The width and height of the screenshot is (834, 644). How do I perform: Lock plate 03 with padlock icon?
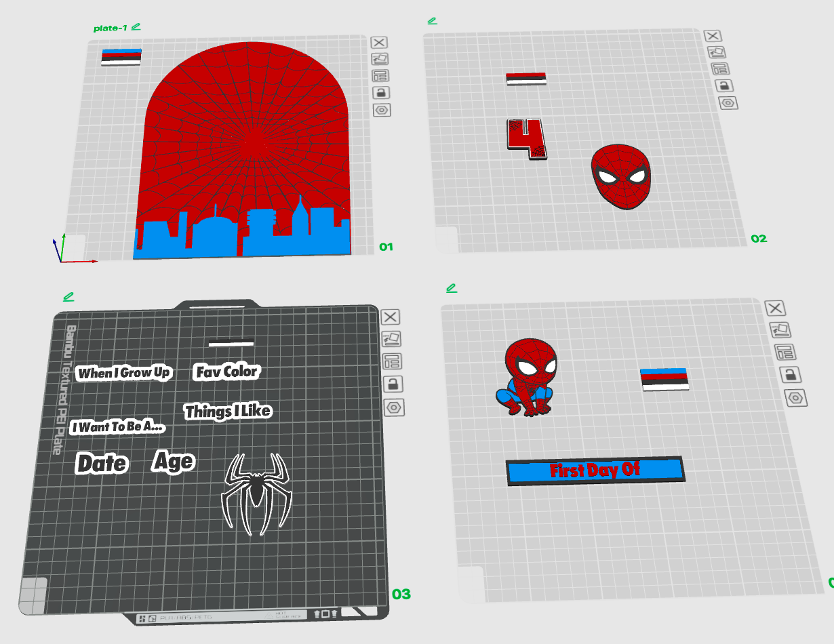tap(393, 384)
